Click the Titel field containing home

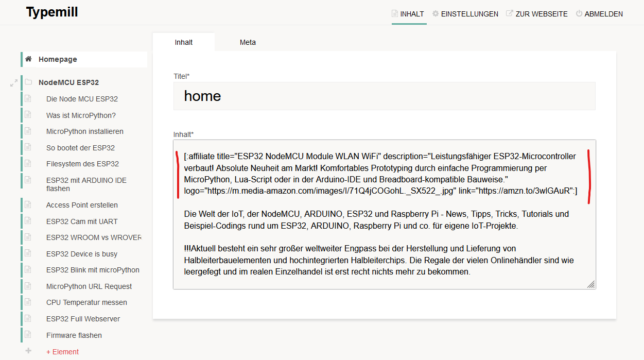pos(384,96)
